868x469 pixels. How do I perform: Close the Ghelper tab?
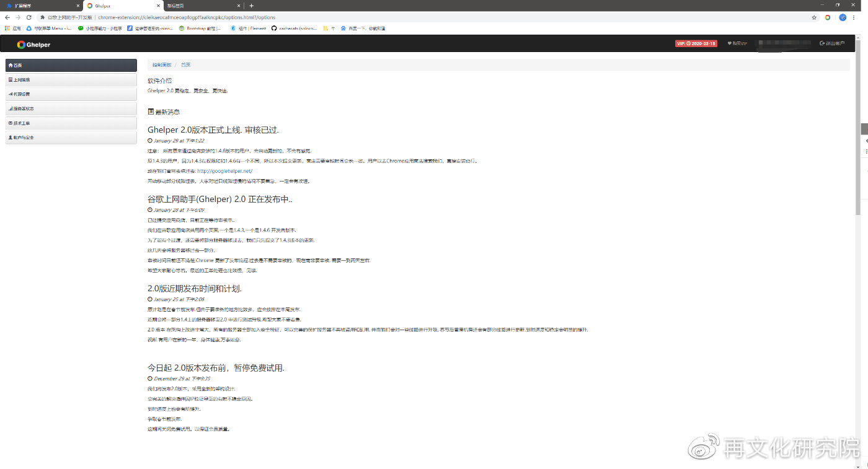click(x=157, y=6)
